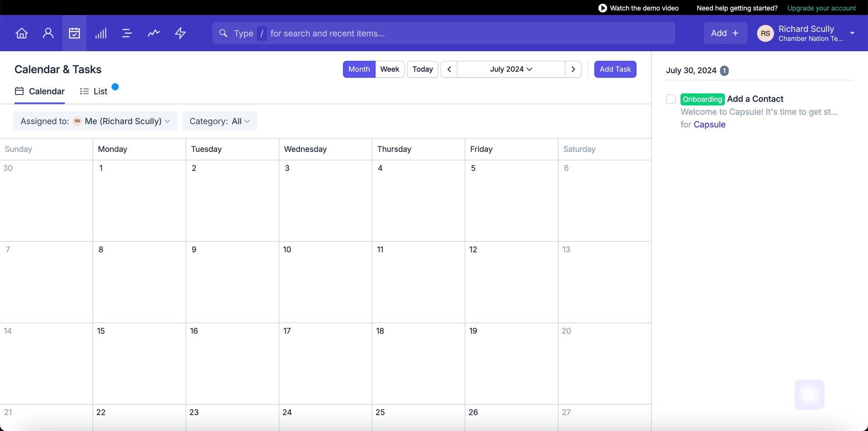Click the blue dot next to List
The height and width of the screenshot is (431, 868).
(115, 87)
